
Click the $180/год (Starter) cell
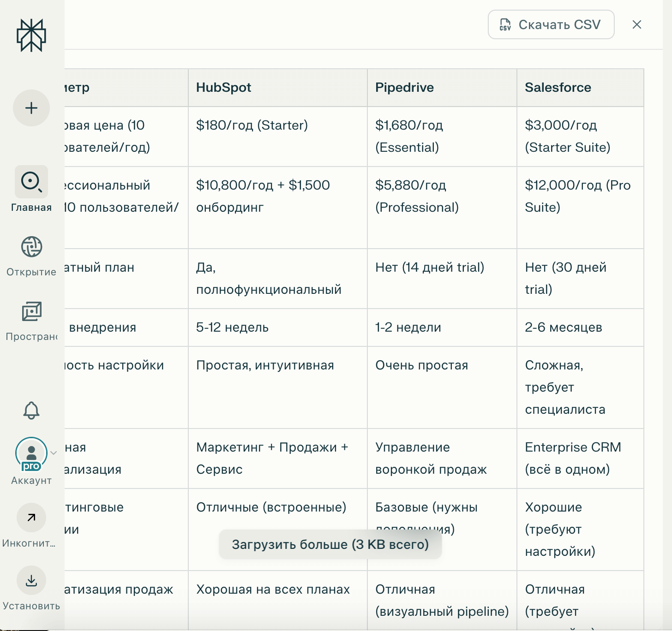click(x=252, y=125)
